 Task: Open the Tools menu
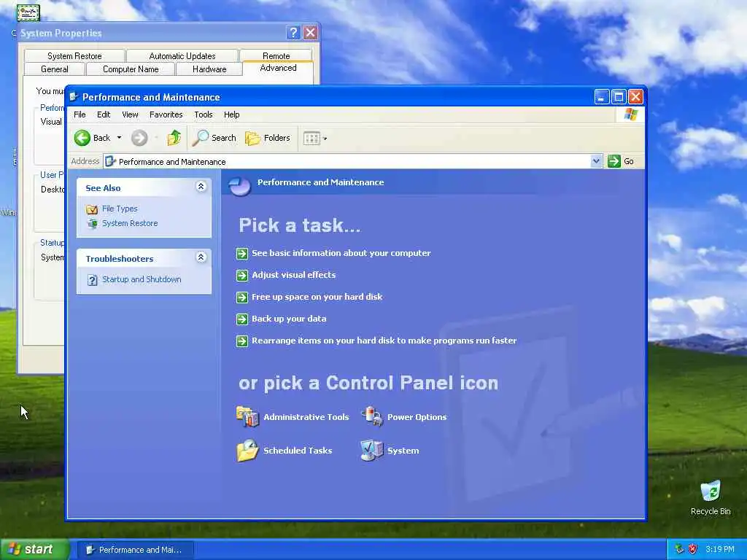[x=204, y=114]
